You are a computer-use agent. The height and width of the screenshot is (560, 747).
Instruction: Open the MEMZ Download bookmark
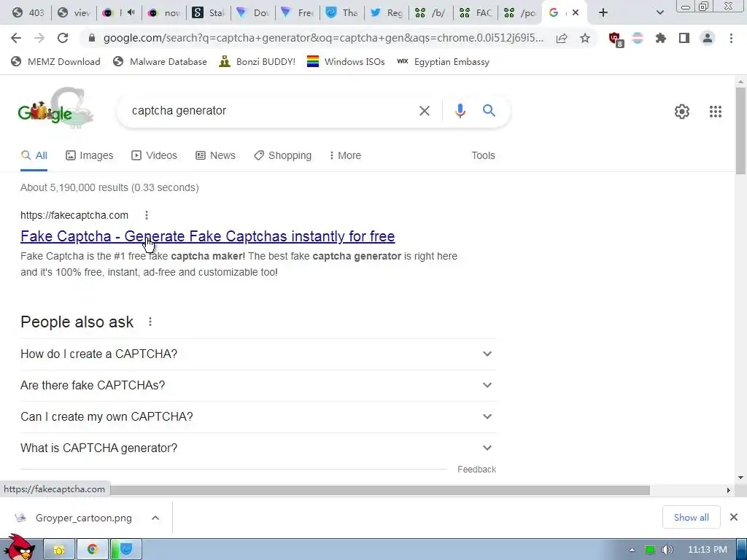55,61
